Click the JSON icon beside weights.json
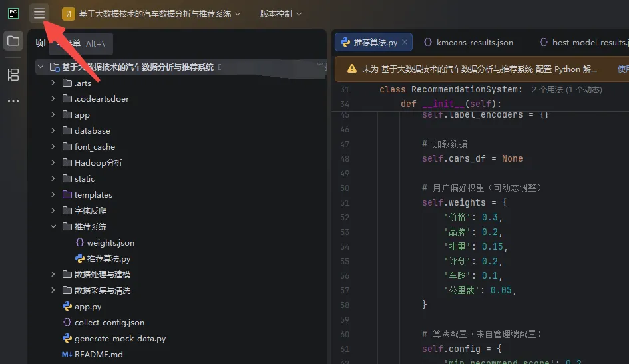 [79, 242]
